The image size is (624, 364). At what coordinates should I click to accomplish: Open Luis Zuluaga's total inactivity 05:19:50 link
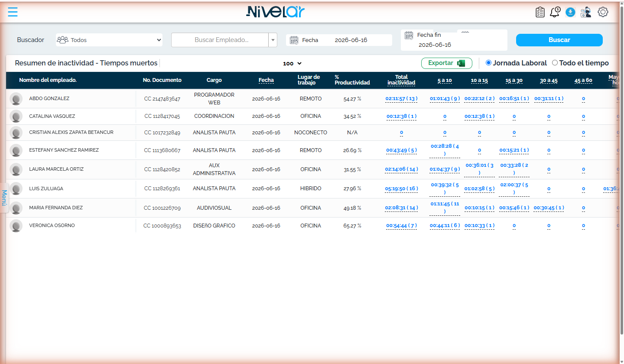click(401, 189)
